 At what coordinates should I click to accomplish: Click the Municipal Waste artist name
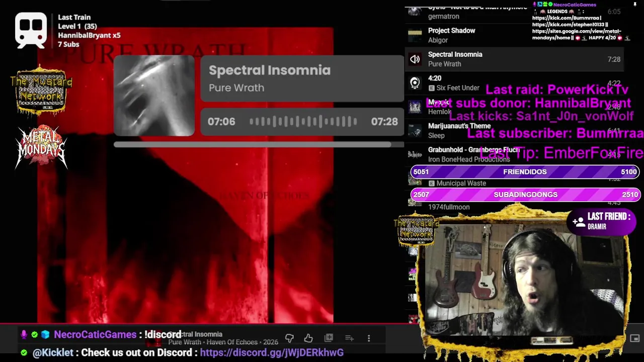(461, 183)
